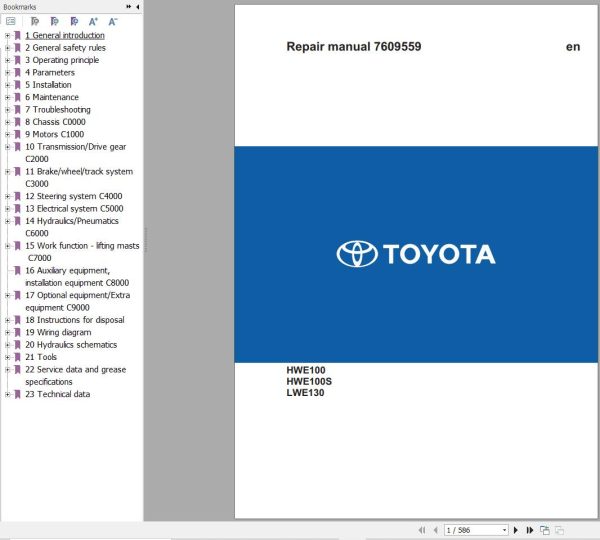Jump to last page button
600x540 pixels.
[530, 530]
